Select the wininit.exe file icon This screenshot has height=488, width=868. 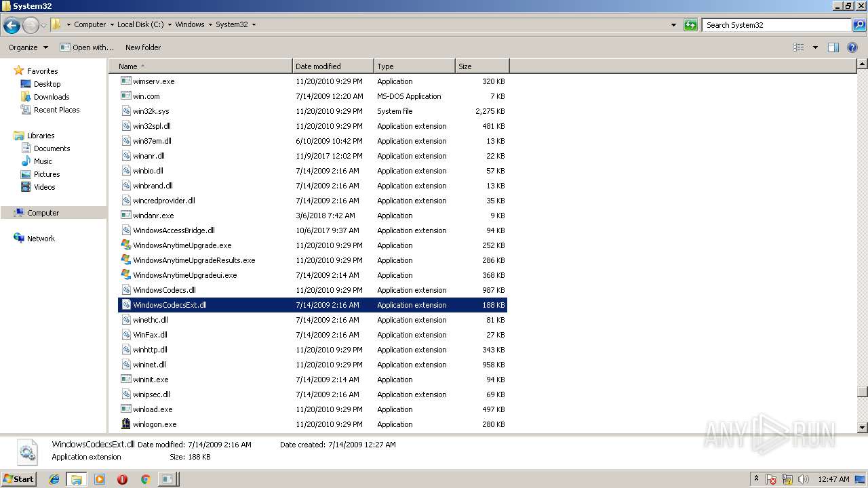click(x=125, y=380)
